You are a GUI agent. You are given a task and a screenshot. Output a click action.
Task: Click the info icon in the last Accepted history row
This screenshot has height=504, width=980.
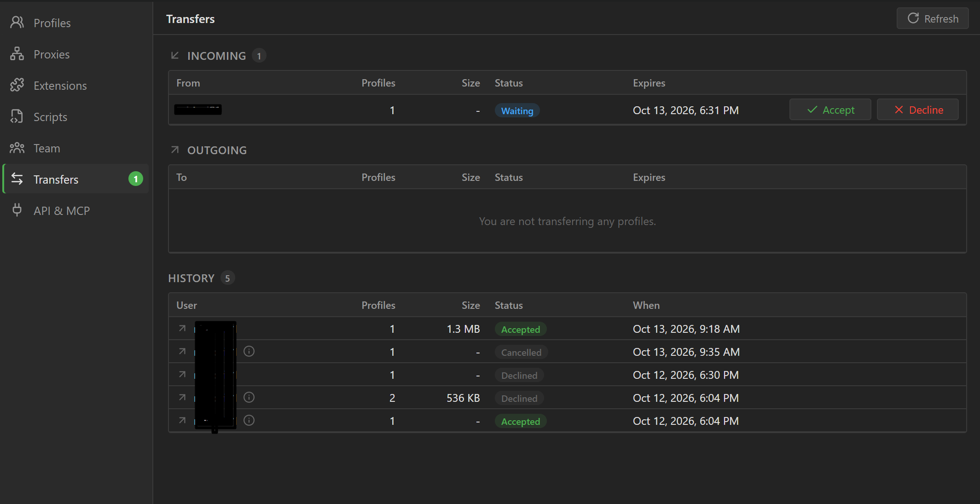pos(249,421)
